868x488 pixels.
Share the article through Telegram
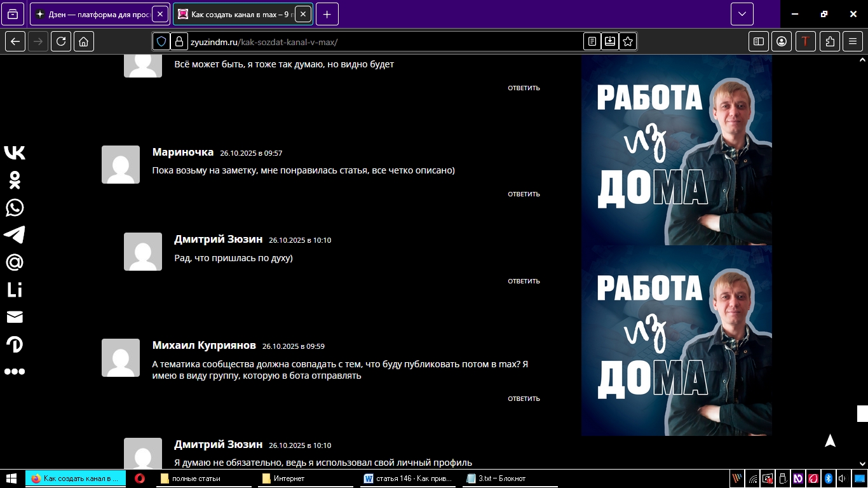pyautogui.click(x=15, y=234)
